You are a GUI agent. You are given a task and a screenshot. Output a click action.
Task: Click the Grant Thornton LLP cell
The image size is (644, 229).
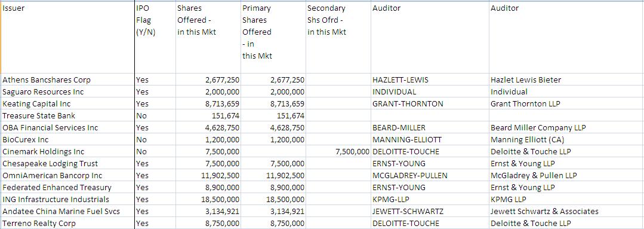click(x=566, y=103)
